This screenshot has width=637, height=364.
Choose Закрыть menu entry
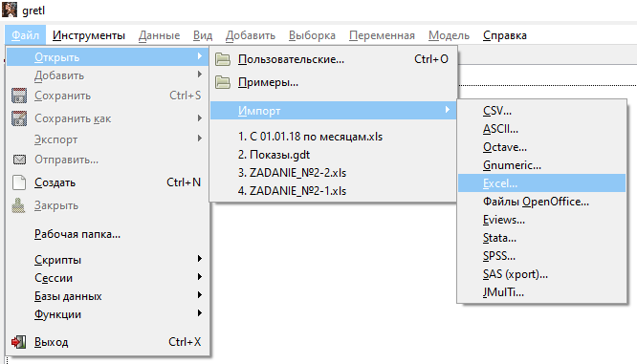[x=108, y=205]
